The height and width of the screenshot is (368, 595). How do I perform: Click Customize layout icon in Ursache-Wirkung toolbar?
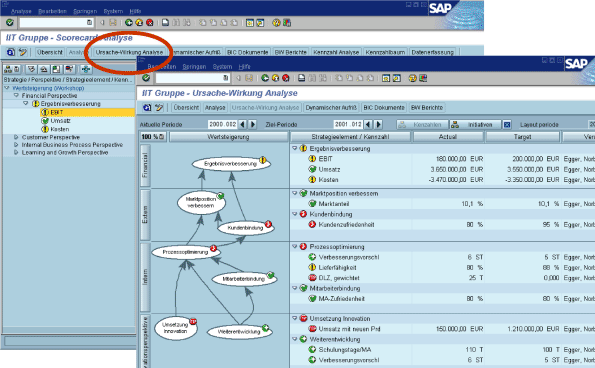click(x=423, y=78)
